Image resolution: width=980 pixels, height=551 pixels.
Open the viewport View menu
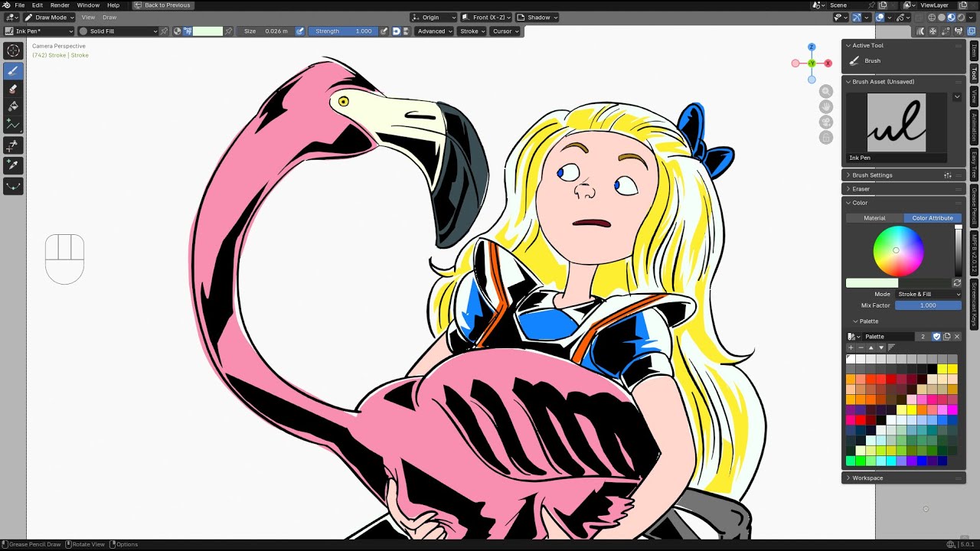click(x=89, y=18)
